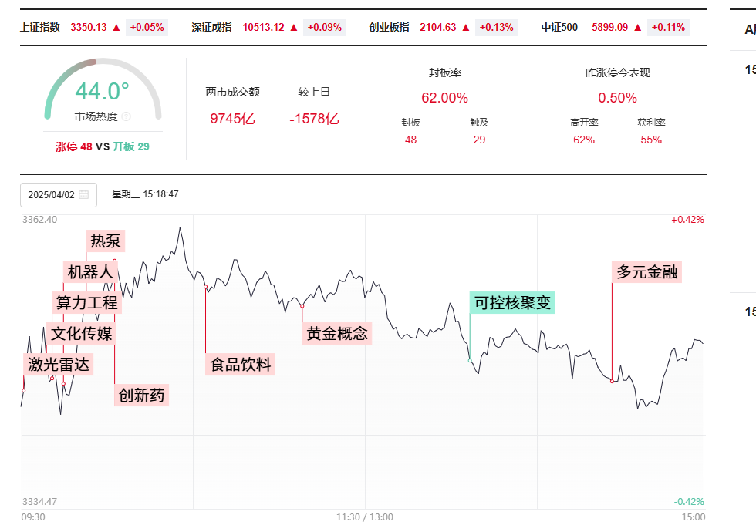Image resolution: width=756 pixels, height=532 pixels.
Task: Click the up arrow beside 中证500 value
Action: [638, 28]
